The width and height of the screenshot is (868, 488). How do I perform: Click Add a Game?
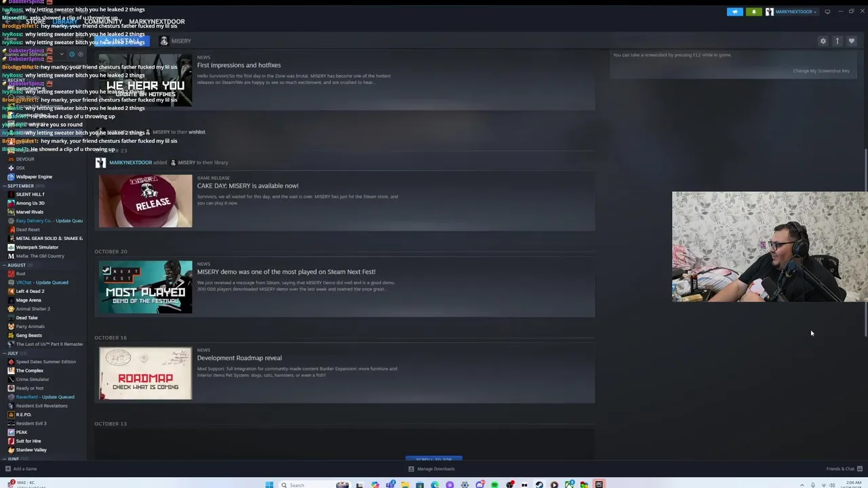20,469
